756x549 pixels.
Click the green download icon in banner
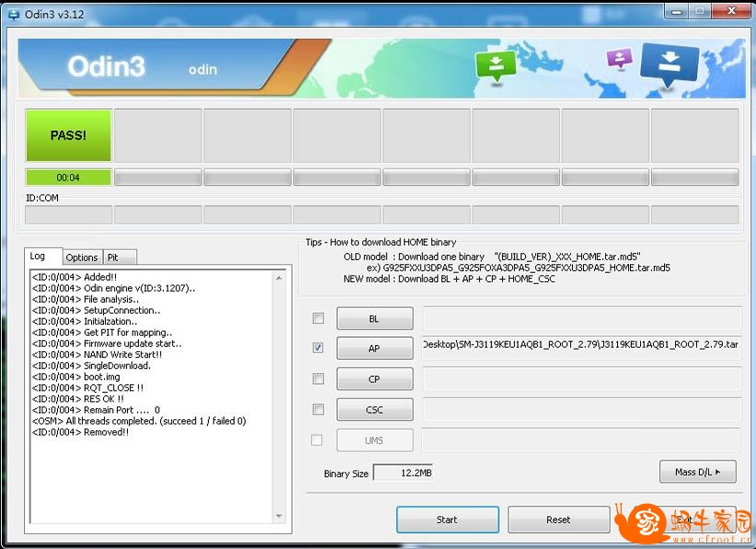pyautogui.click(x=496, y=66)
